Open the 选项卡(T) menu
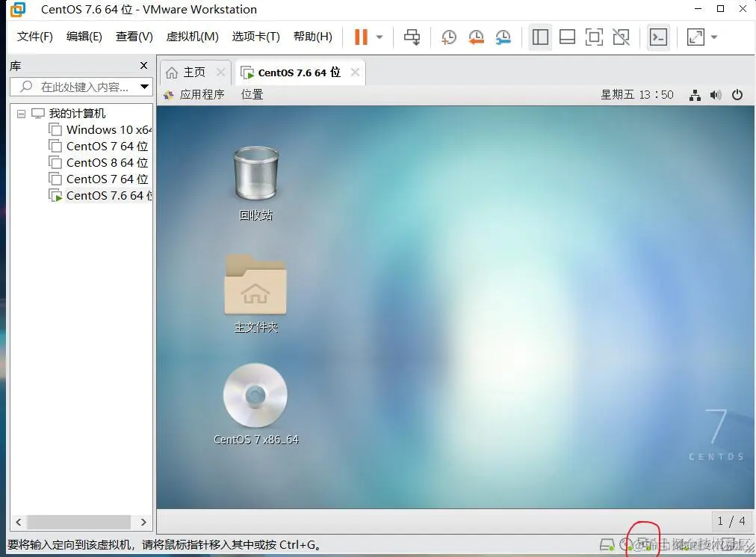The image size is (756, 557). (x=255, y=37)
